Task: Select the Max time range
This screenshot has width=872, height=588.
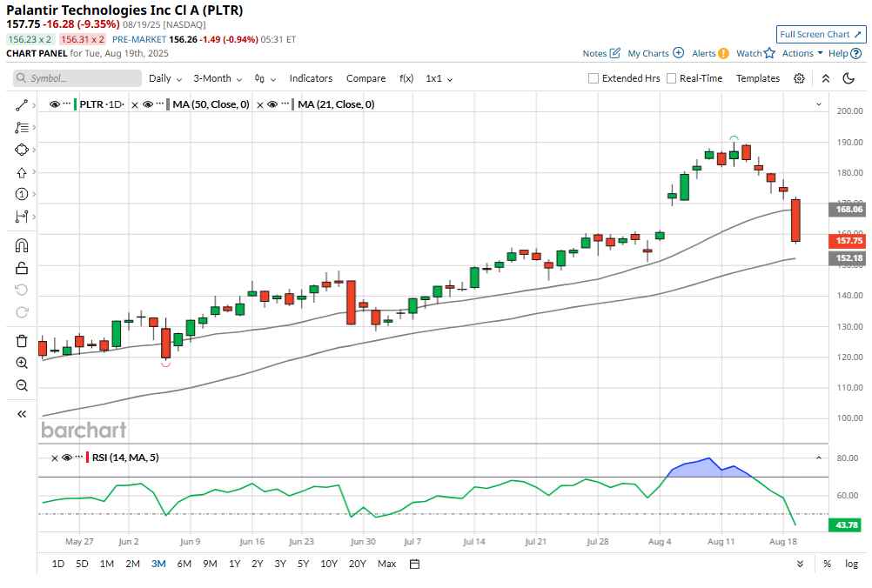Action: (386, 564)
